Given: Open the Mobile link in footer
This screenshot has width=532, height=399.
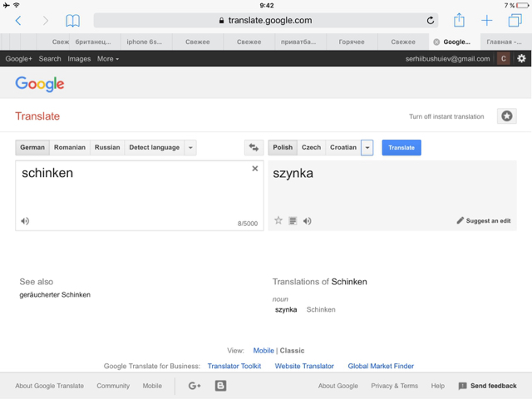Looking at the screenshot, I should point(152,386).
